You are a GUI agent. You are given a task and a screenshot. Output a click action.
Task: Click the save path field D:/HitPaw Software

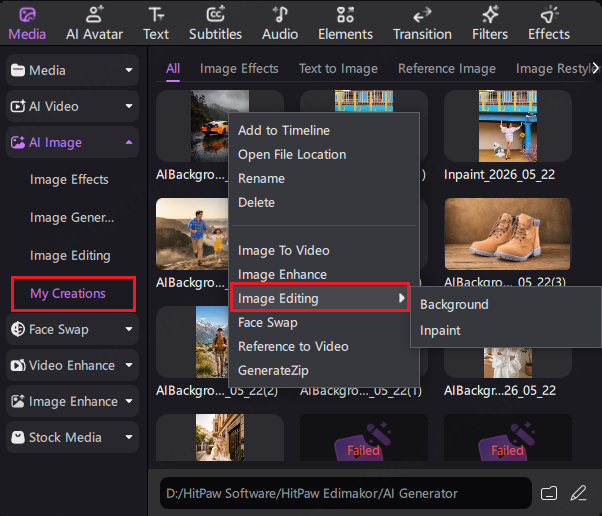pos(346,493)
